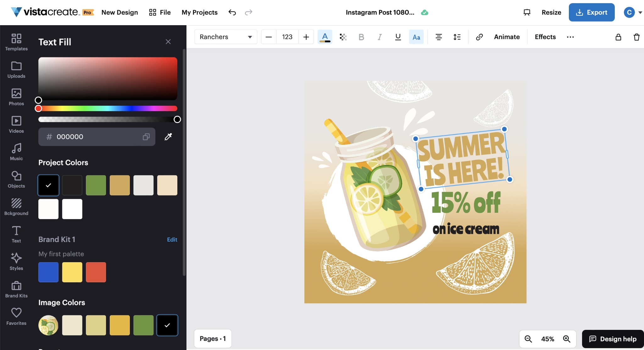This screenshot has width=644, height=350.
Task: Pick a color with the eyedropper tool
Action: coord(168,137)
